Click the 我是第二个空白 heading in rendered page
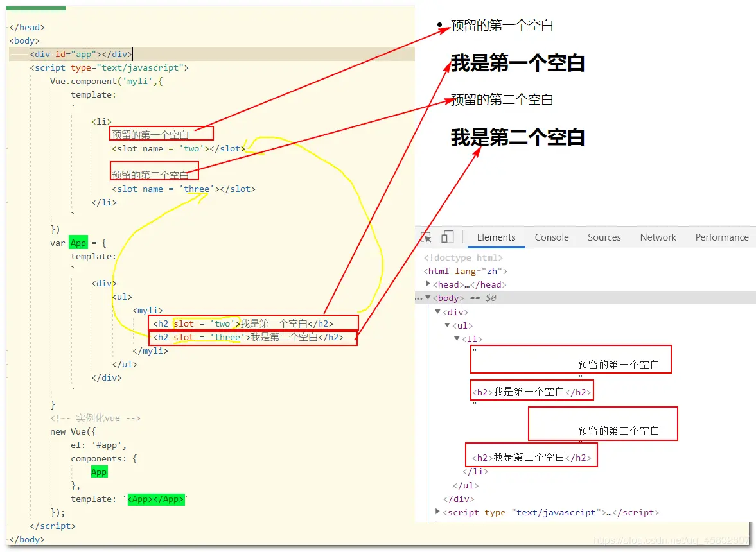This screenshot has width=756, height=552. click(518, 137)
